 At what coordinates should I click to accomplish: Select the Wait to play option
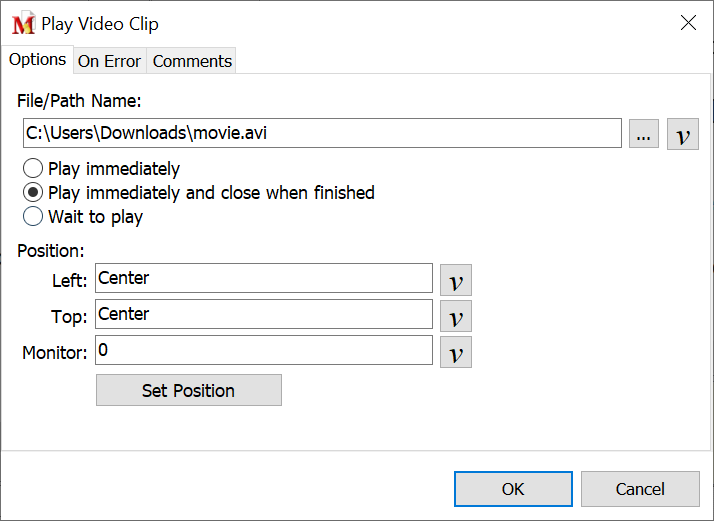point(33,217)
